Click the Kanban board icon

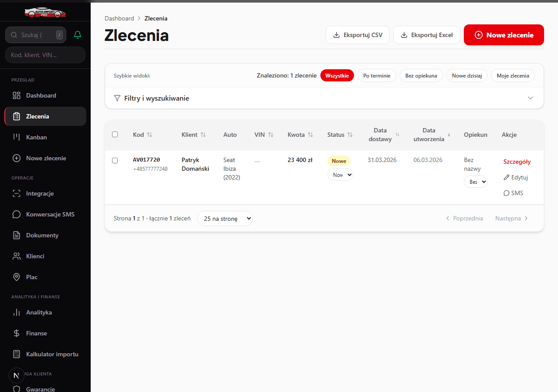[17, 137]
